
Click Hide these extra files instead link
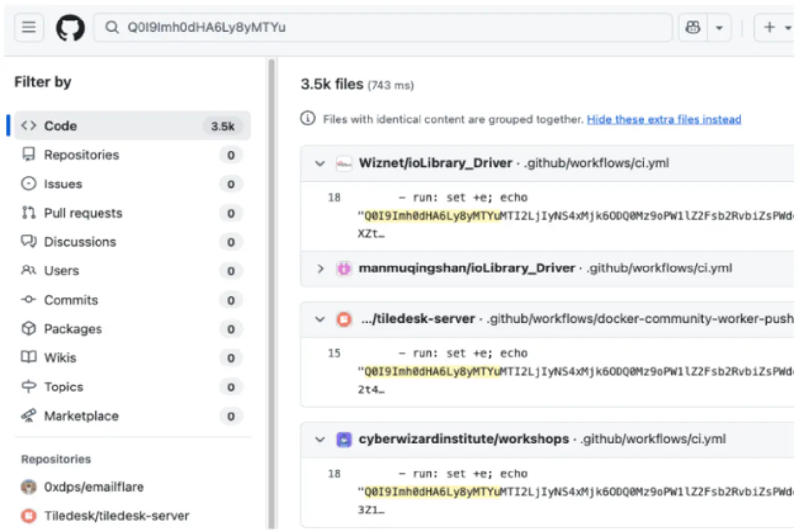tap(664, 120)
